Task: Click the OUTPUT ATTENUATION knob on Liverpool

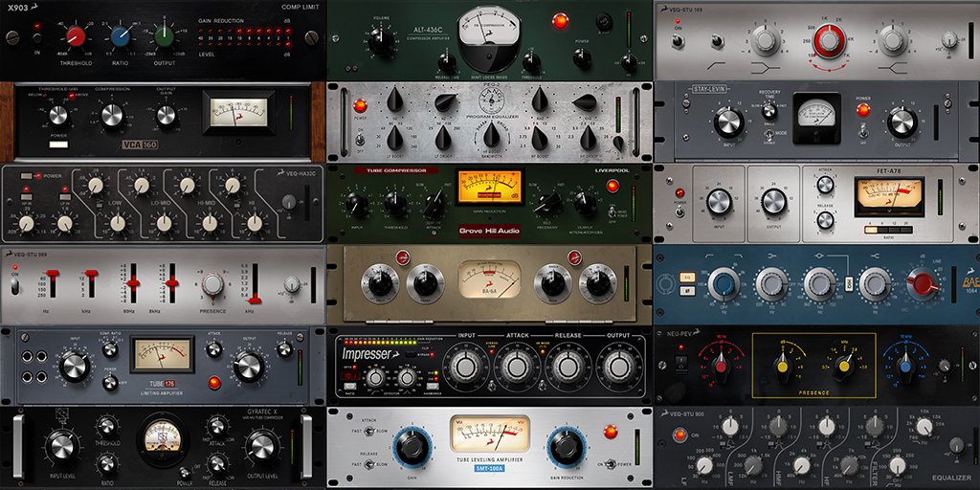Action: point(585,203)
